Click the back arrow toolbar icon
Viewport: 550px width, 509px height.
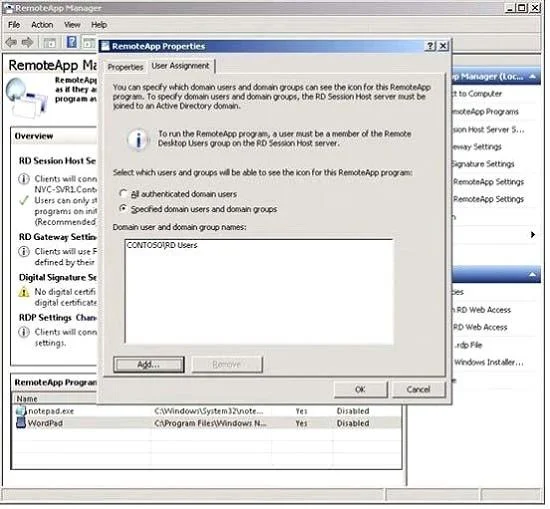(x=11, y=42)
